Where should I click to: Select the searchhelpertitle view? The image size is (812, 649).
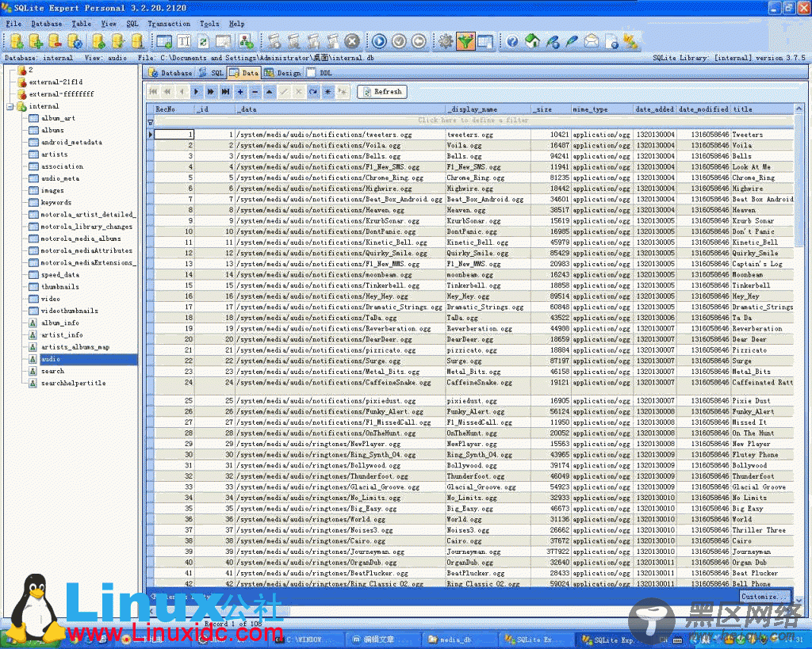point(73,384)
